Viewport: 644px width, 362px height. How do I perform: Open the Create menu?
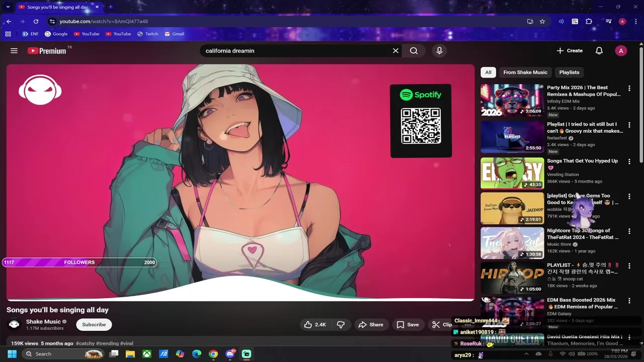[570, 51]
